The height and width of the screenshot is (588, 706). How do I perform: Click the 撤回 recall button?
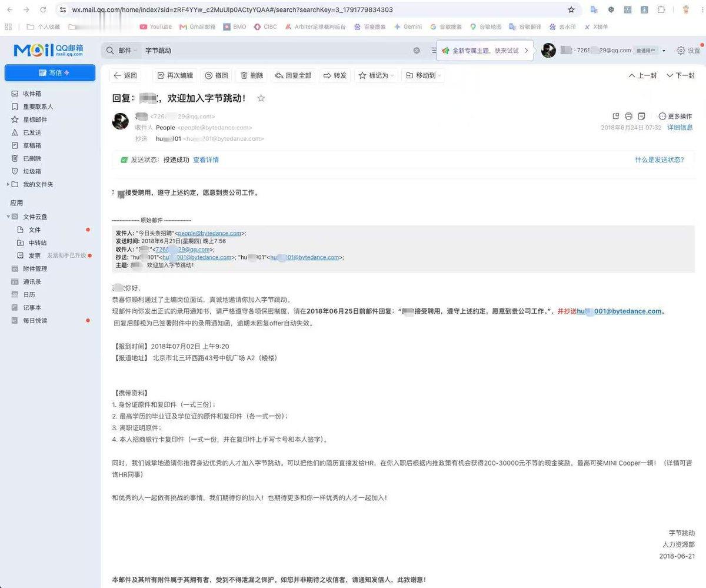217,75
